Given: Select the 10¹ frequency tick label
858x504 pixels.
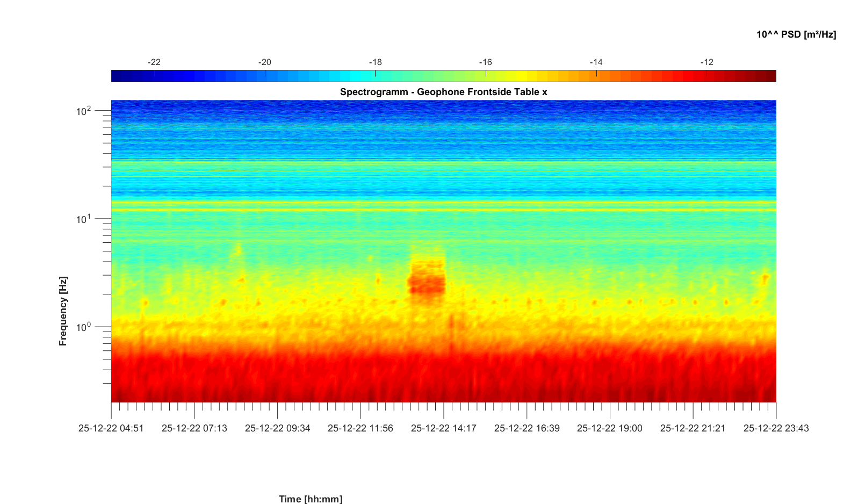Looking at the screenshot, I should 84,219.
